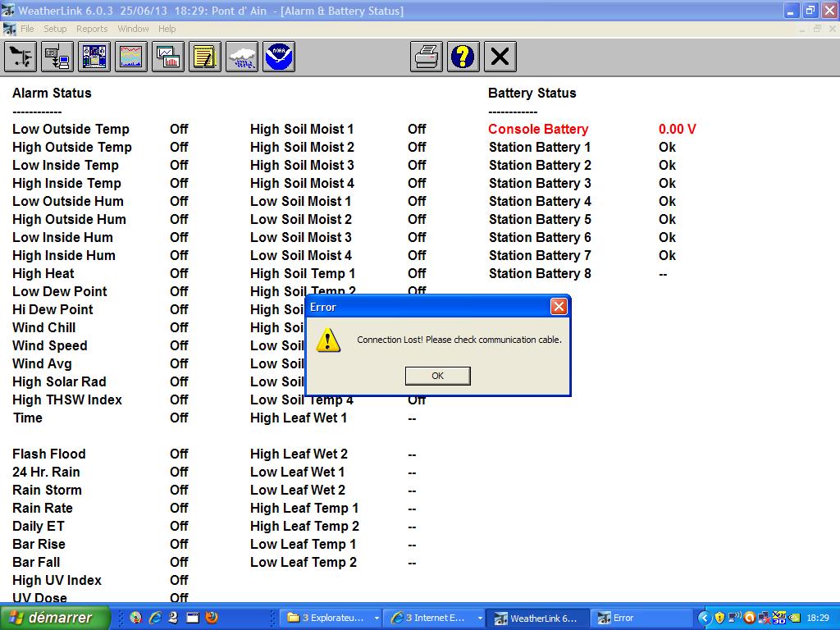Viewport: 840px width, 630px height.
Task: Click the Wind Chill alarm label
Action: 44,328
